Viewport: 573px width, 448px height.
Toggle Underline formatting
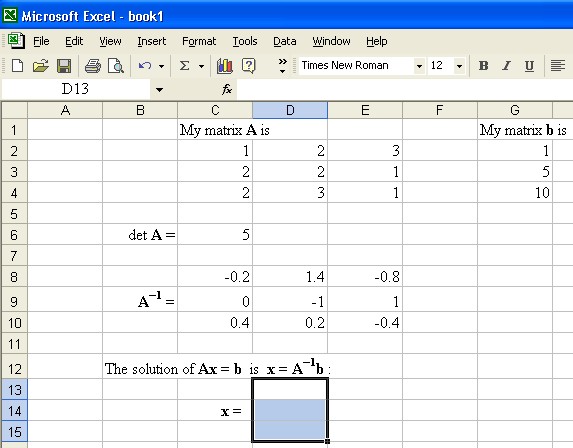(529, 66)
